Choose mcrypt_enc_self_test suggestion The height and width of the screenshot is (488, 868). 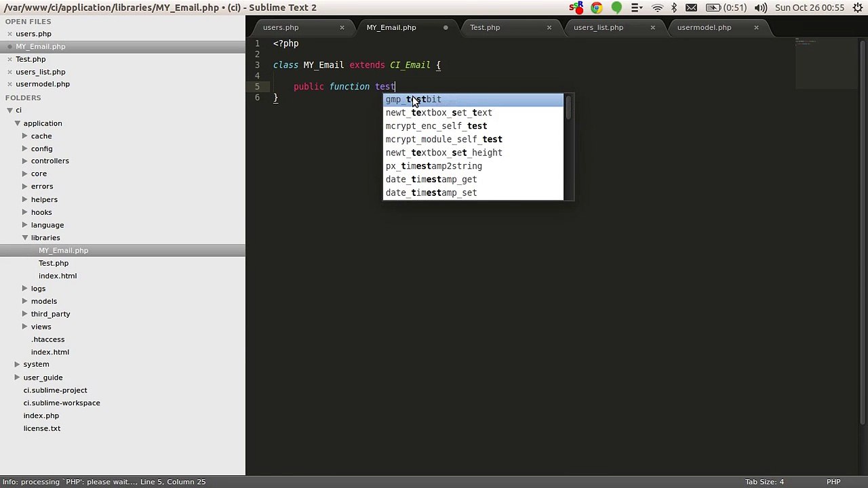pyautogui.click(x=473, y=126)
